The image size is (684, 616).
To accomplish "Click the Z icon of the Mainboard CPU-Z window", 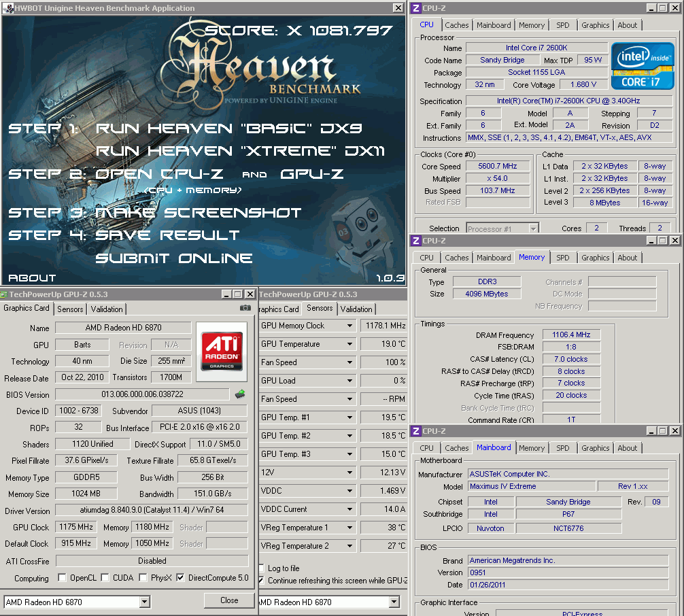I will pos(416,431).
